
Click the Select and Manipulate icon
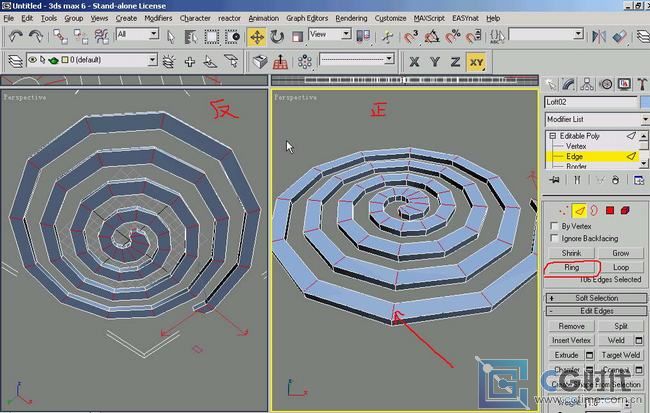[388, 36]
